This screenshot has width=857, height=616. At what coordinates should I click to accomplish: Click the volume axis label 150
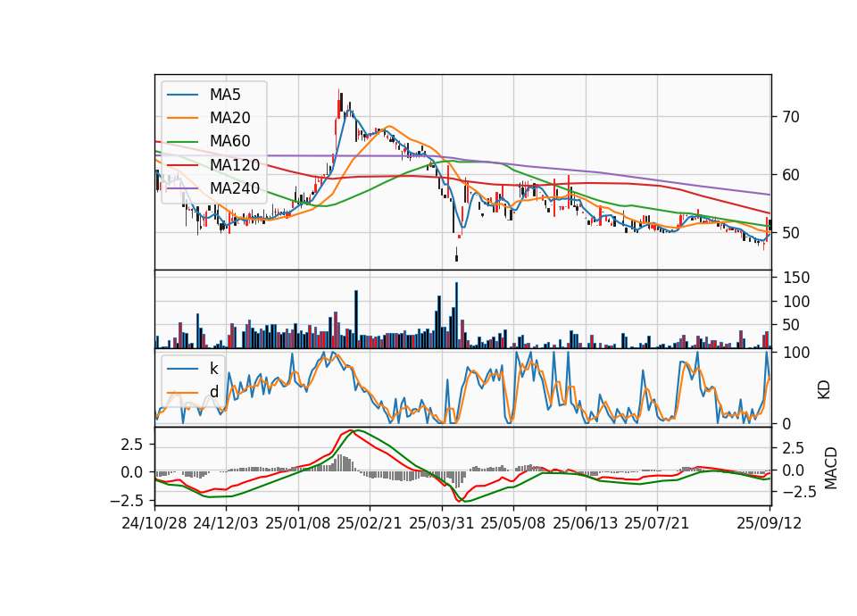(796, 278)
